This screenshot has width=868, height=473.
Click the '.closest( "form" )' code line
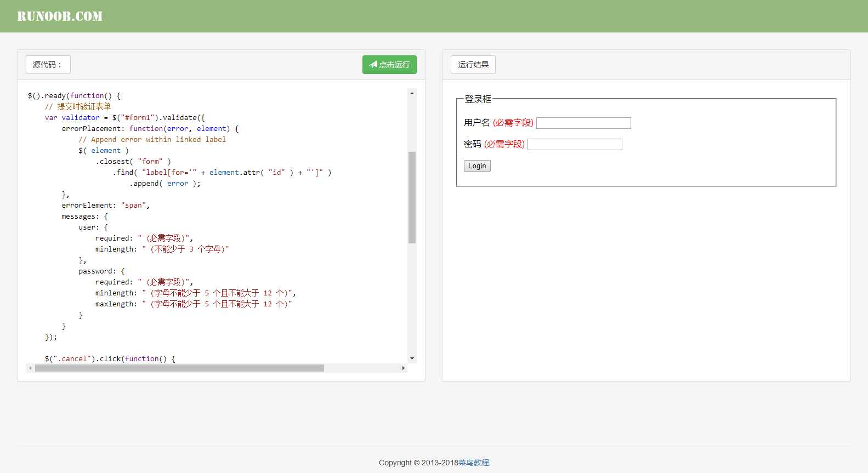coord(133,161)
